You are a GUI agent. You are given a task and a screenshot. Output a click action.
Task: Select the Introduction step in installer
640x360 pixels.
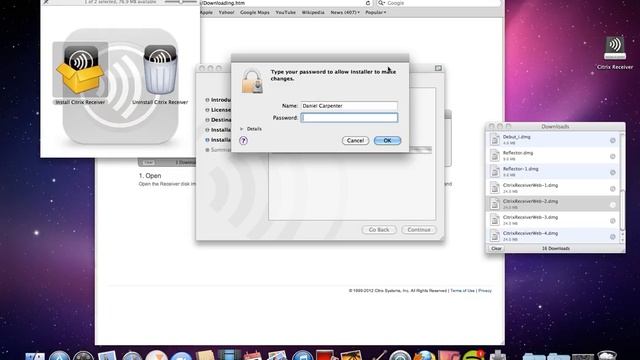[x=218, y=100]
